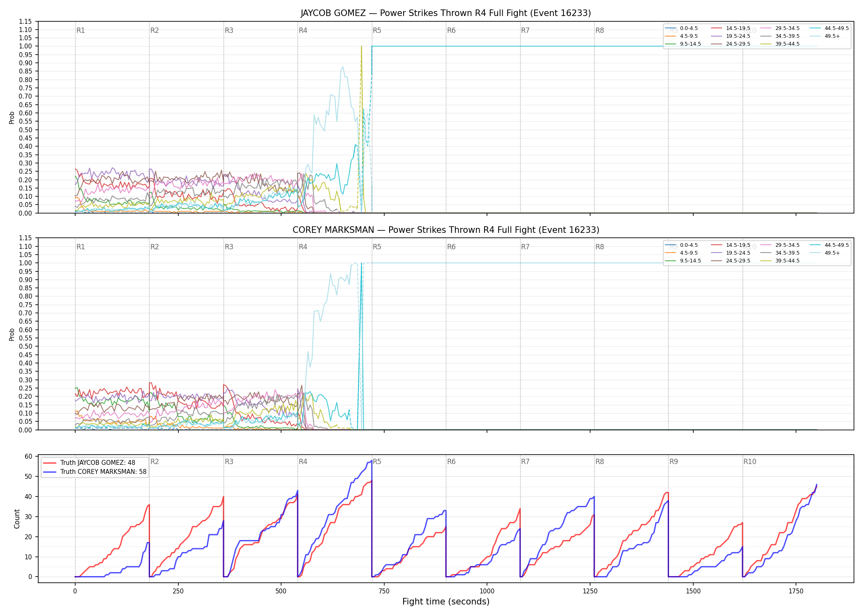Click 'Truth JAYCOB GOMEZ: 48' legend entry
Screen dimensions: 863x616
click(89, 463)
